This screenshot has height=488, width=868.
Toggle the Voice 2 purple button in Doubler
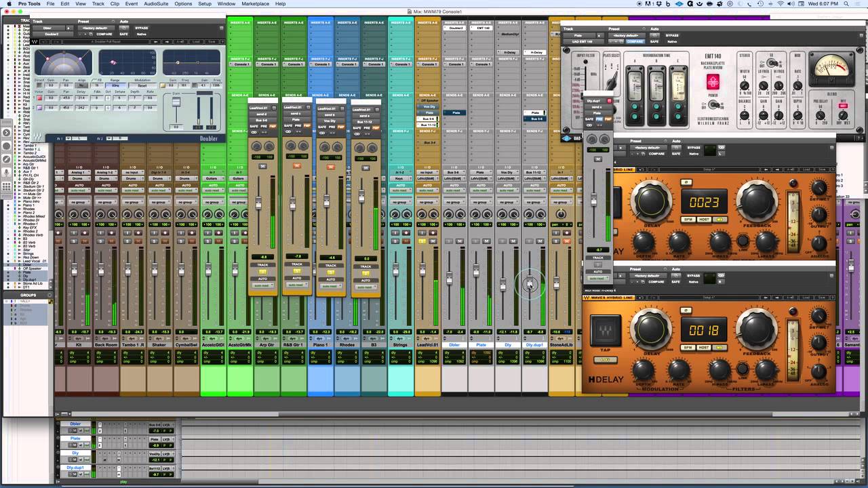click(39, 107)
